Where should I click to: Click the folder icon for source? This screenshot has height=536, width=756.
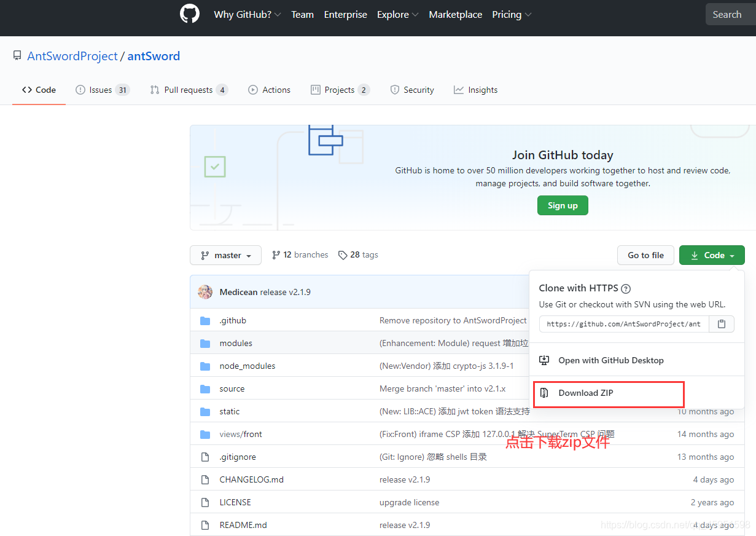click(205, 388)
